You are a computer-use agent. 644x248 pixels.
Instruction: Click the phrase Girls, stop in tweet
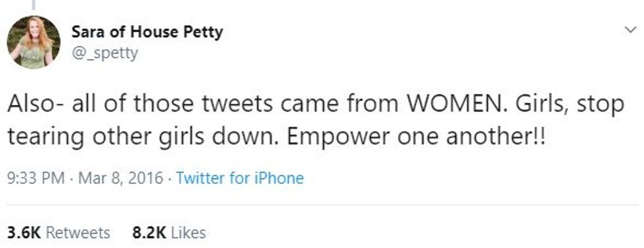pos(570,106)
